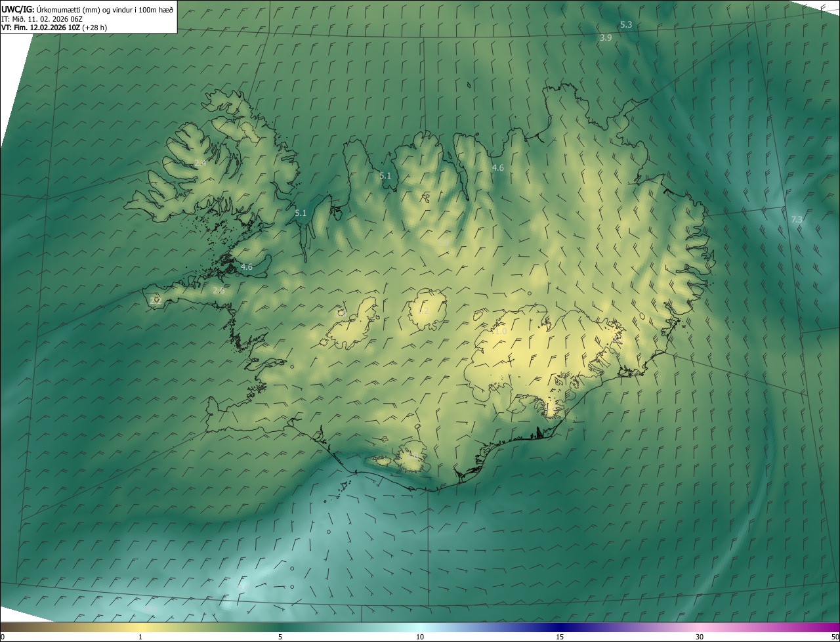Click the color scale tick label 50
The width and height of the screenshot is (840, 642).
point(834,637)
